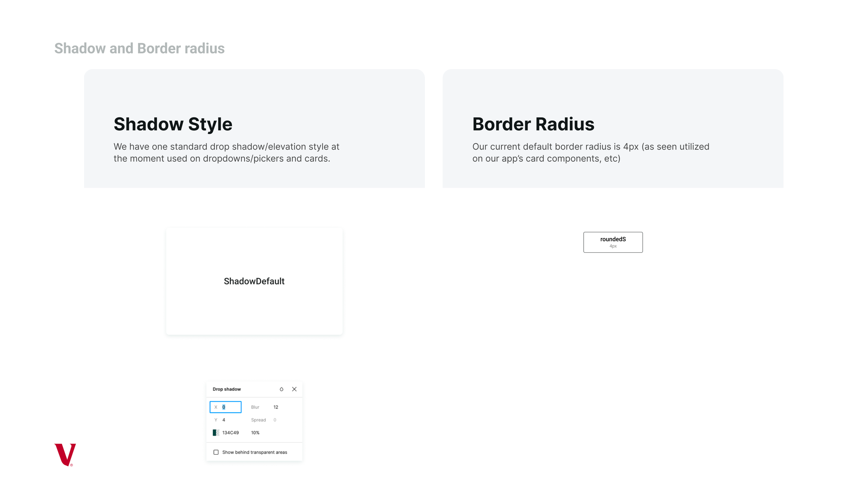Screen dimensions: 868x488
Task: Click the Y offset value 4
Action: point(224,420)
